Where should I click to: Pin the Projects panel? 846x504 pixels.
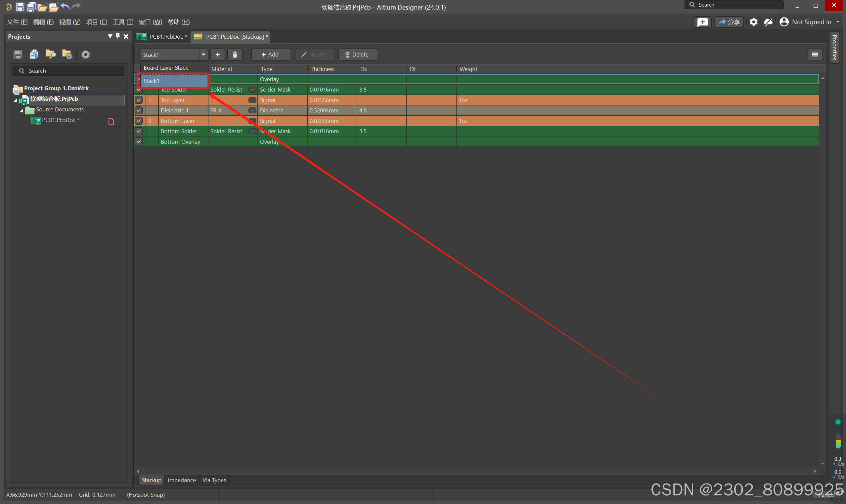click(117, 36)
